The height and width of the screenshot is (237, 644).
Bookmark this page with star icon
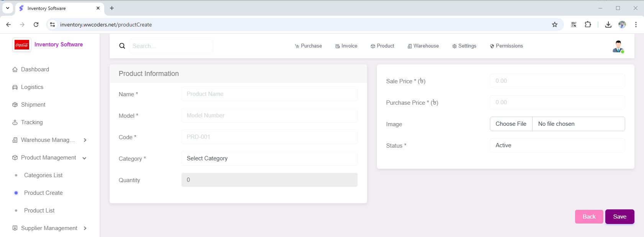(554, 25)
